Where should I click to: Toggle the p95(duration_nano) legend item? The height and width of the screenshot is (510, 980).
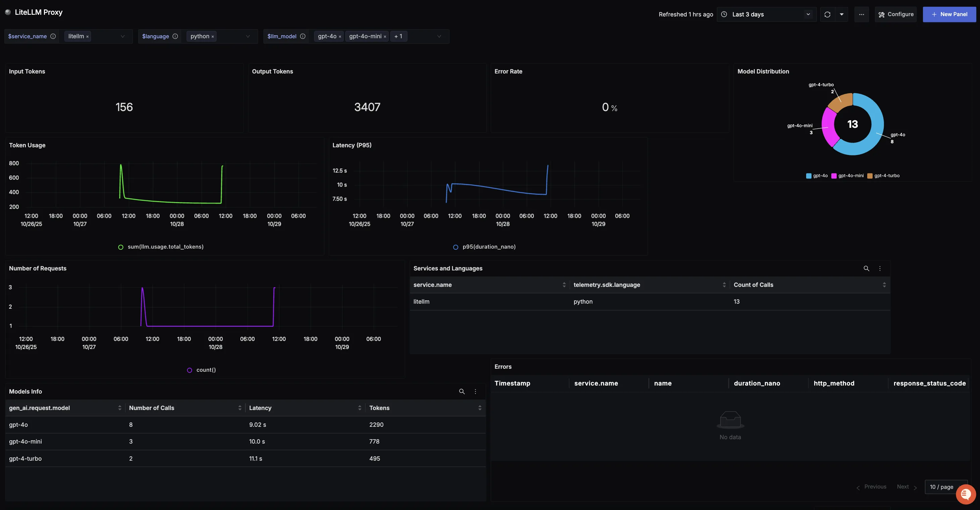pos(485,246)
